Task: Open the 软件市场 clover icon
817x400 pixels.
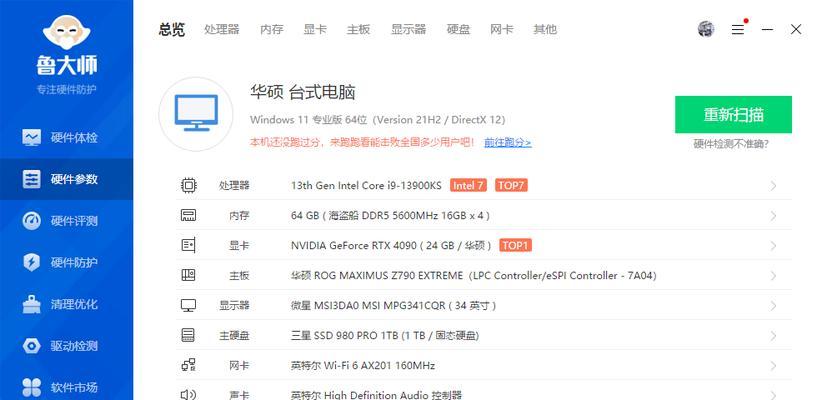Action: 32,388
